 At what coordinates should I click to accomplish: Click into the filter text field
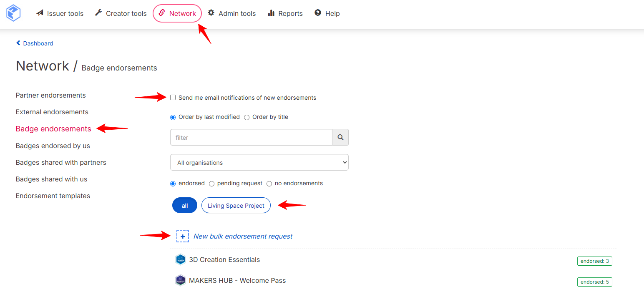251,137
